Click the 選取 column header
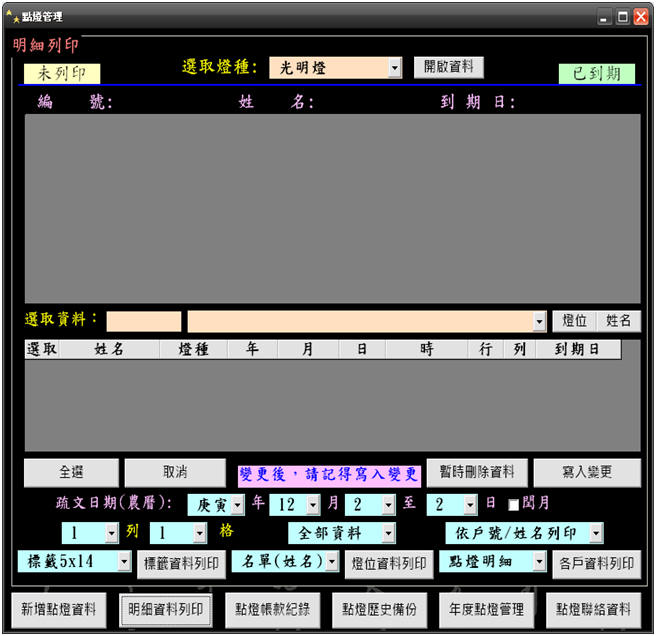Screen dimensions: 656x636 42,349
